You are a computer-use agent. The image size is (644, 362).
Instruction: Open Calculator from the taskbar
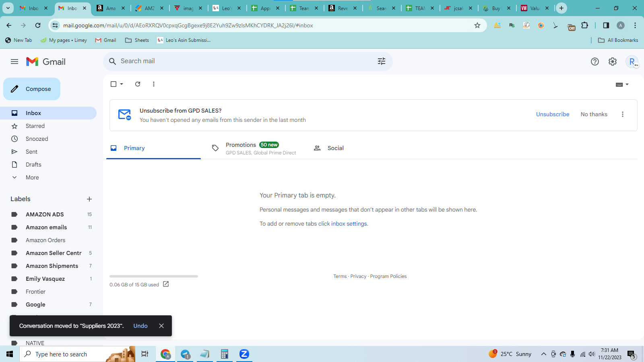click(x=224, y=354)
